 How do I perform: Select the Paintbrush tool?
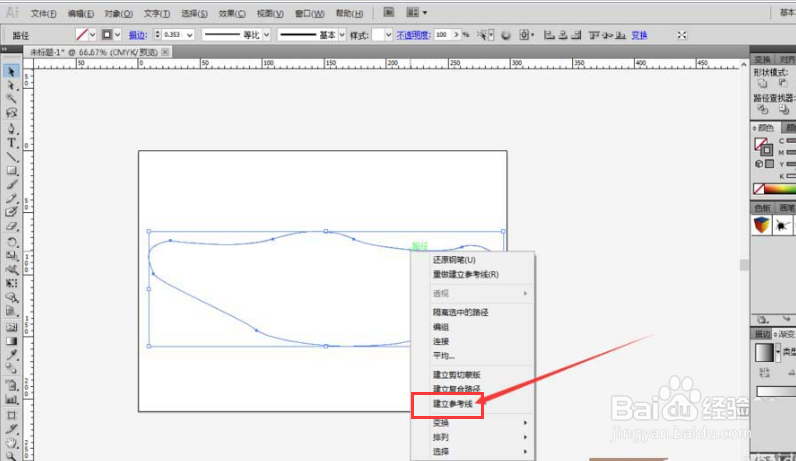tap(11, 185)
